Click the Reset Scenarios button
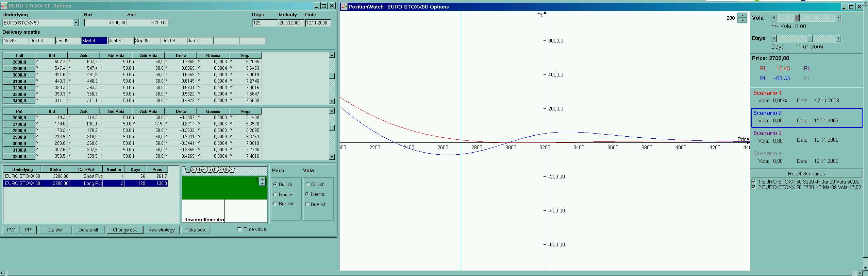 pos(806,174)
